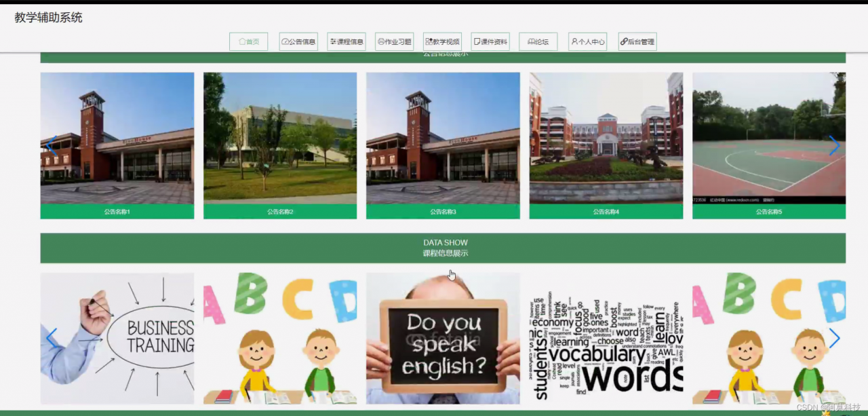Click the 公告名称5 label
The height and width of the screenshot is (416, 868).
pyautogui.click(x=769, y=212)
